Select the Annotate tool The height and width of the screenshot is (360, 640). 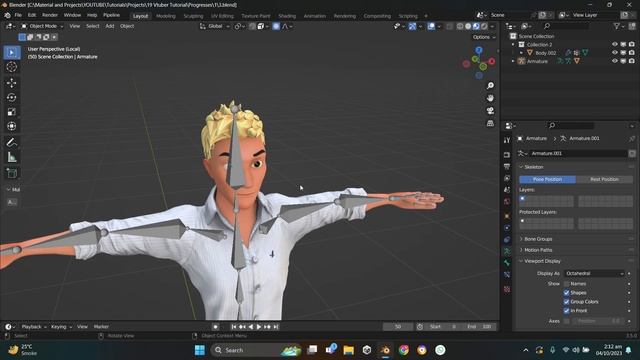coord(11,142)
